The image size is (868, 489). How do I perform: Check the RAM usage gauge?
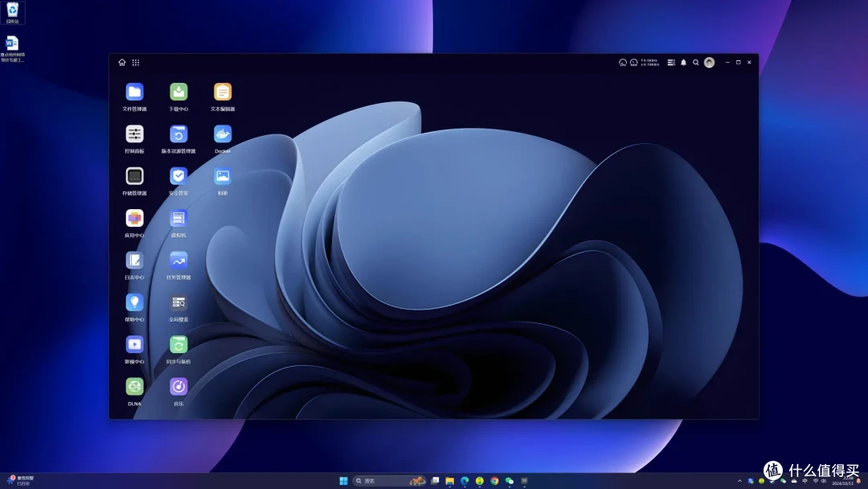coord(634,63)
